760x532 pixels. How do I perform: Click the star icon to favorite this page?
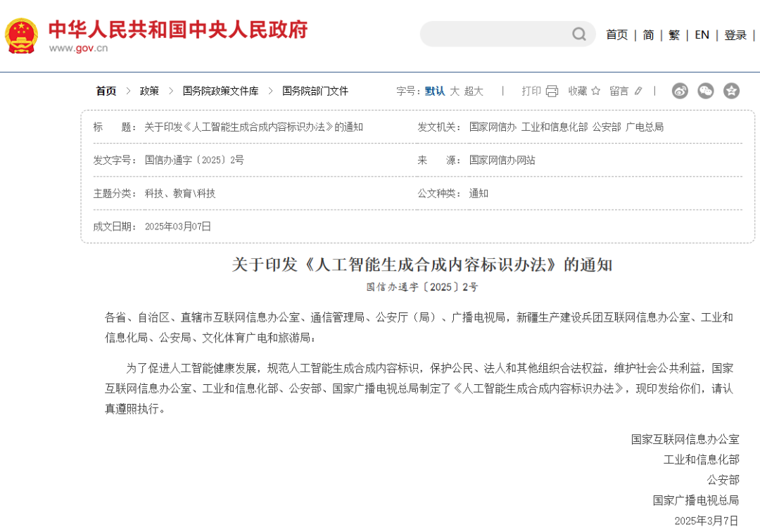595,91
